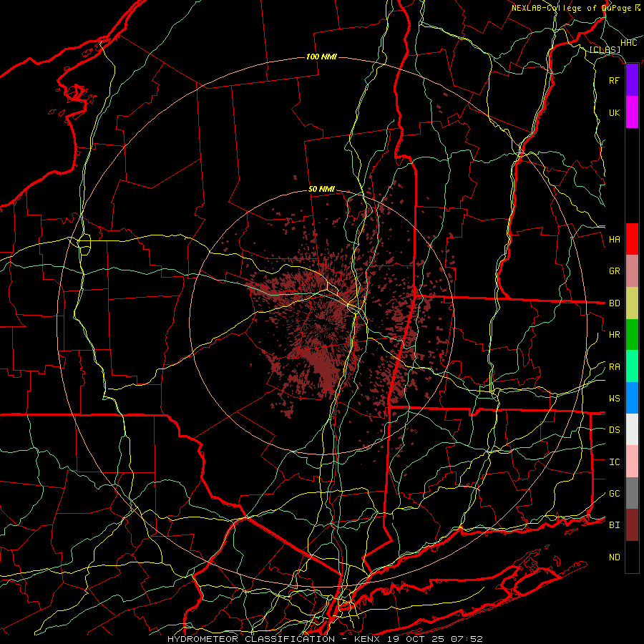Click the yellow BD legend swatch
The width and height of the screenshot is (644, 644).
632,303
